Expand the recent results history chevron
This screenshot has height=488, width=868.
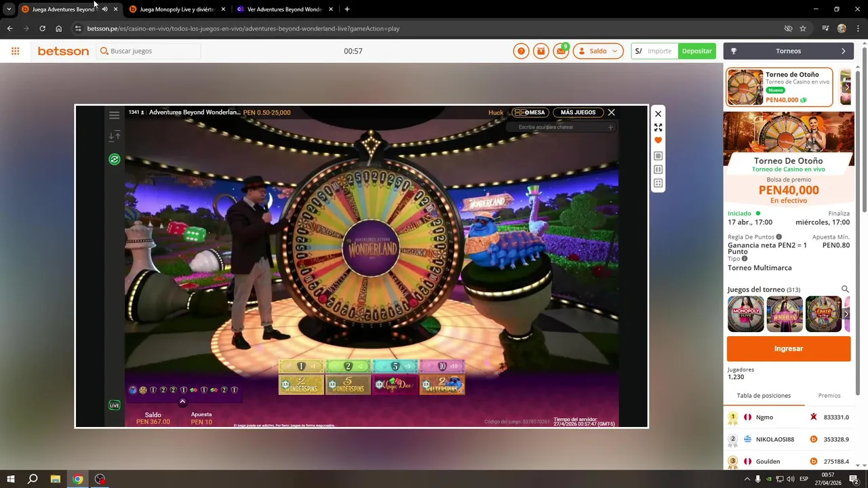coord(182,402)
